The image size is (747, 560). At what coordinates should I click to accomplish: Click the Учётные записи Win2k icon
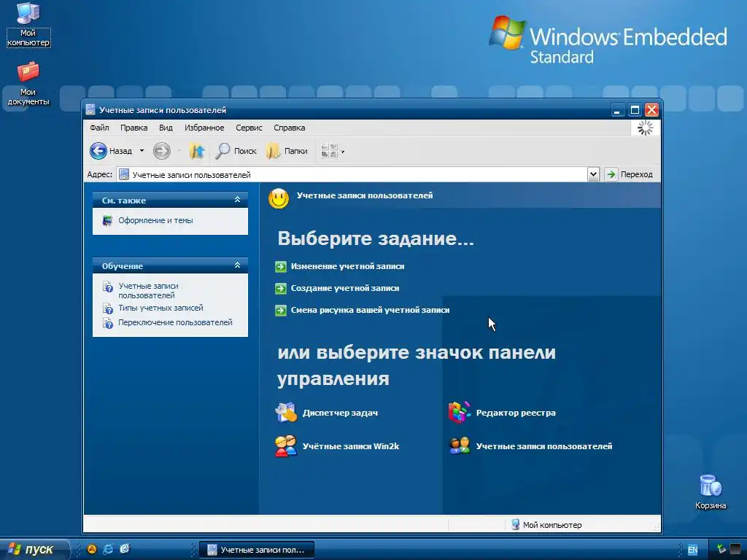click(286, 446)
